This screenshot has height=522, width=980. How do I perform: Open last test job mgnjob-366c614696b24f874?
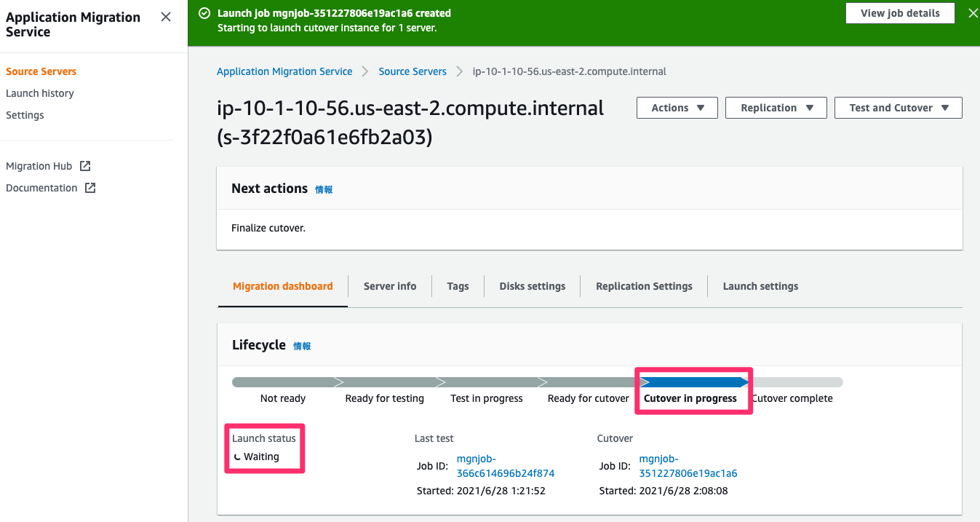[506, 466]
